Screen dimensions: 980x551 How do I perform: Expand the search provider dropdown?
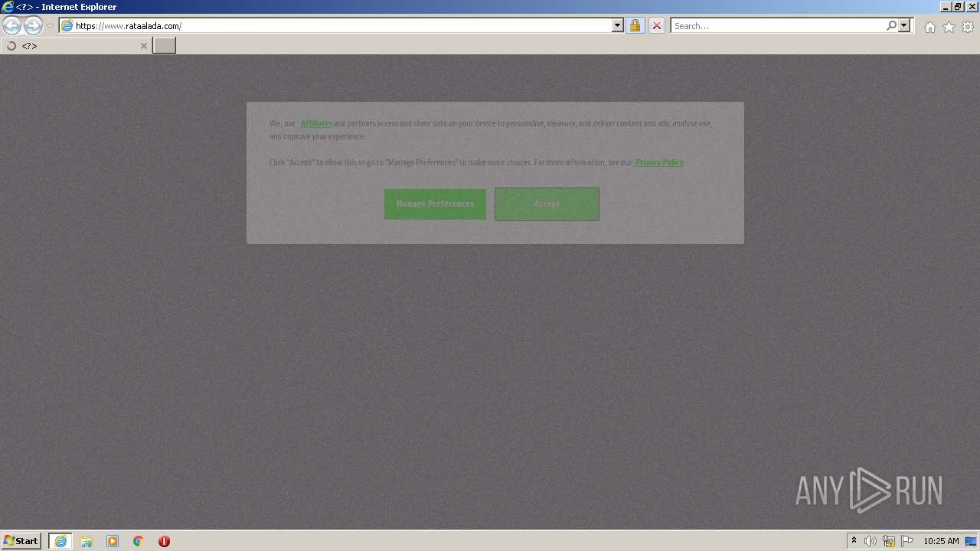pyautogui.click(x=904, y=26)
